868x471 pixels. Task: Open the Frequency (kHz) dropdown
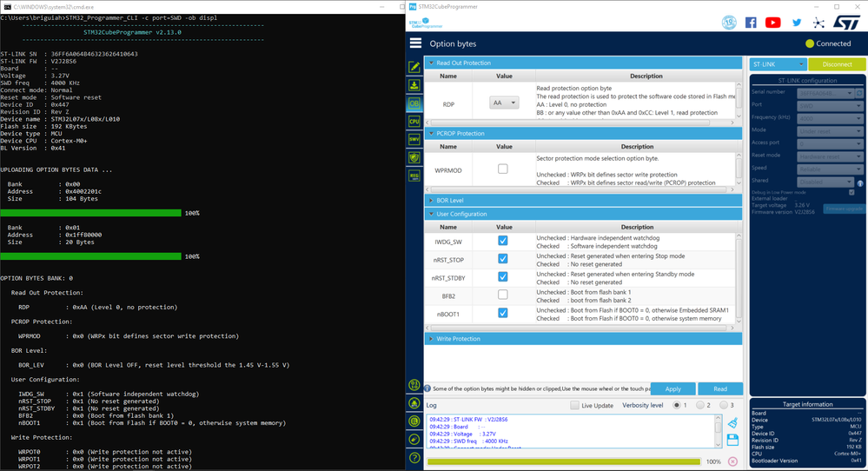(x=830, y=118)
